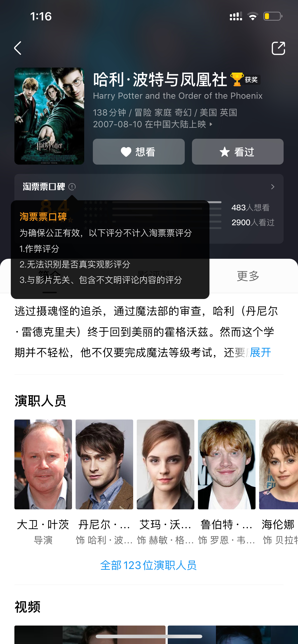Image resolution: width=298 pixels, height=644 pixels.
Task: Open director 大卫·叶茨 photo
Action: (43, 464)
